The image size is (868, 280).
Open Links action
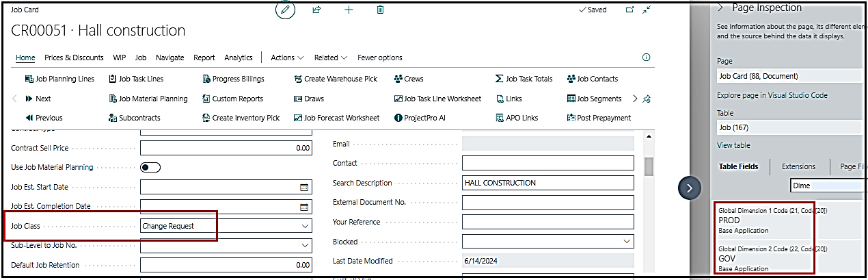point(508,99)
